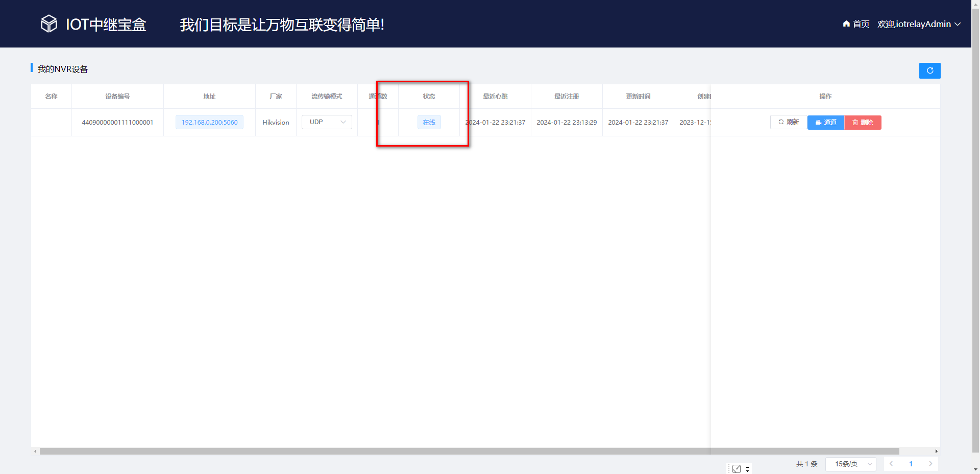Image resolution: width=980 pixels, height=474 pixels.
Task: Click the circular refresh icon in 刷新 button
Action: click(x=781, y=122)
